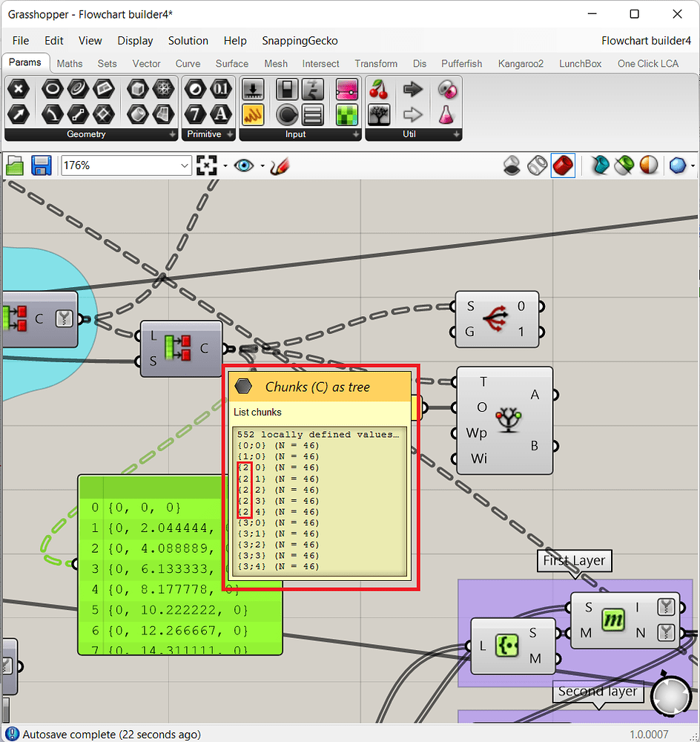
Task: Switch to the Kangaroo2 tab
Action: (521, 64)
